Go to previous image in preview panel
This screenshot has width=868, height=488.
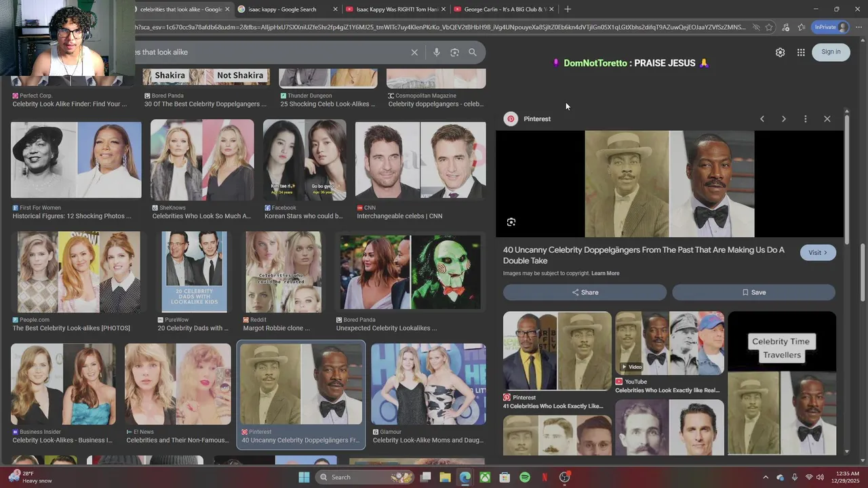click(762, 119)
